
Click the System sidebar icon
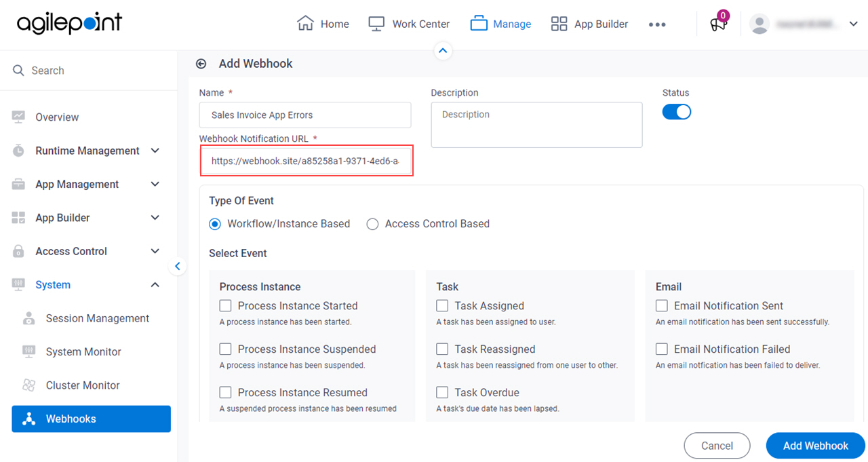pos(18,285)
